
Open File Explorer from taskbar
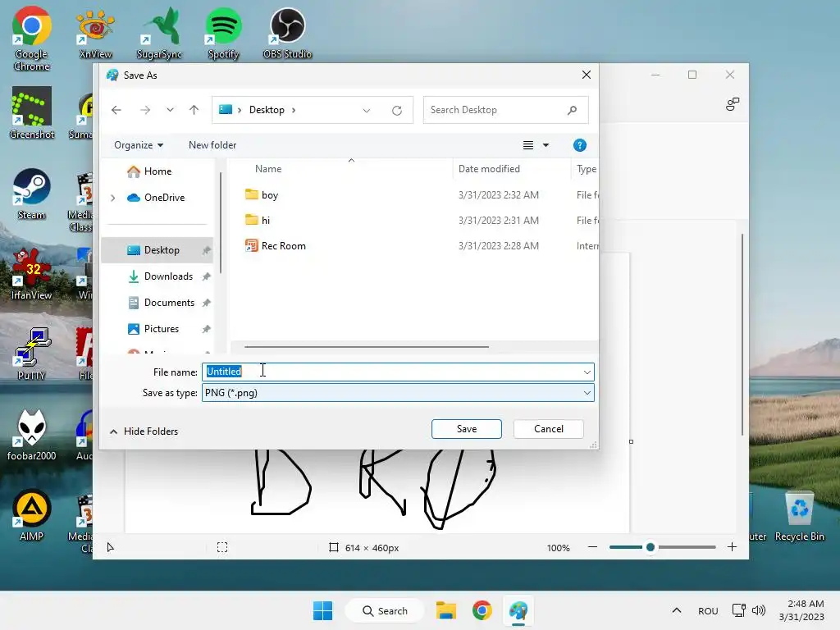(445, 610)
